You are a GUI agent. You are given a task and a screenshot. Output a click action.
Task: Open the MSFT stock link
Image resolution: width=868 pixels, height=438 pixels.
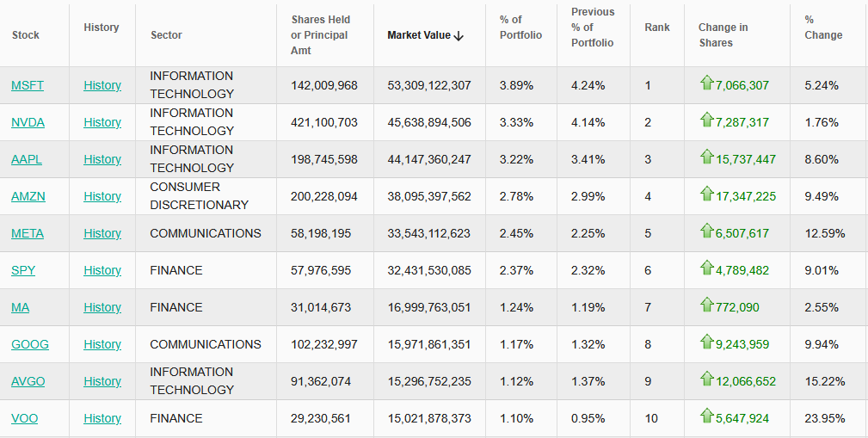[28, 85]
